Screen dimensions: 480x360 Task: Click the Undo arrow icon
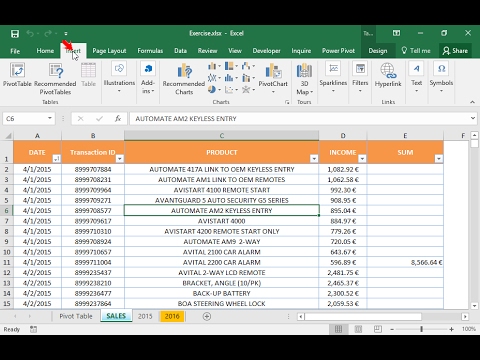click(30, 33)
